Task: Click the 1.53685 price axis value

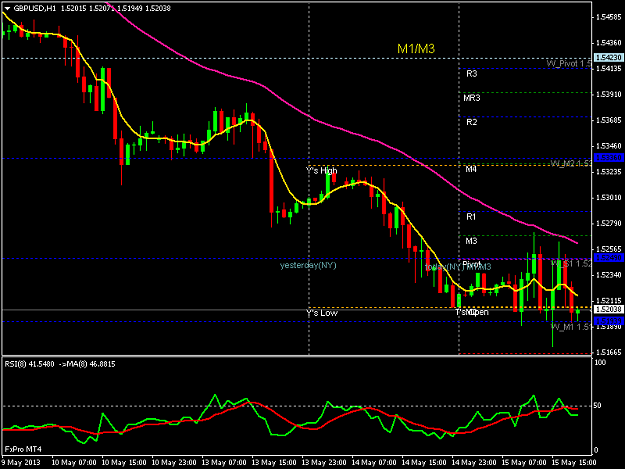Action: pyautogui.click(x=609, y=120)
